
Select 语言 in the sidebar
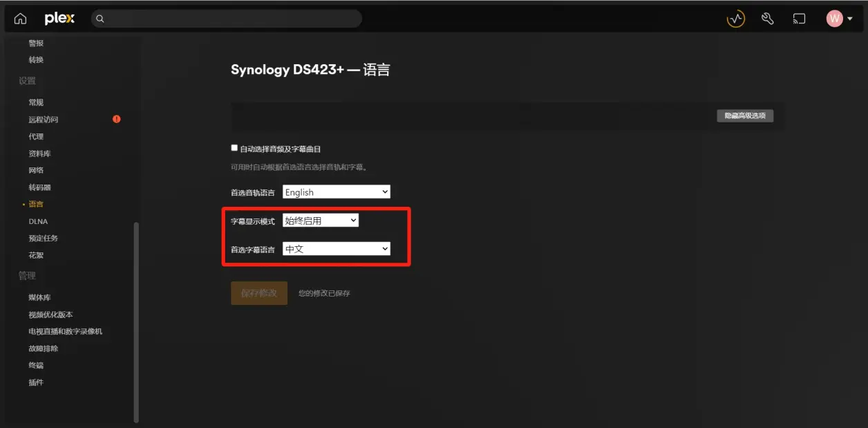[36, 204]
